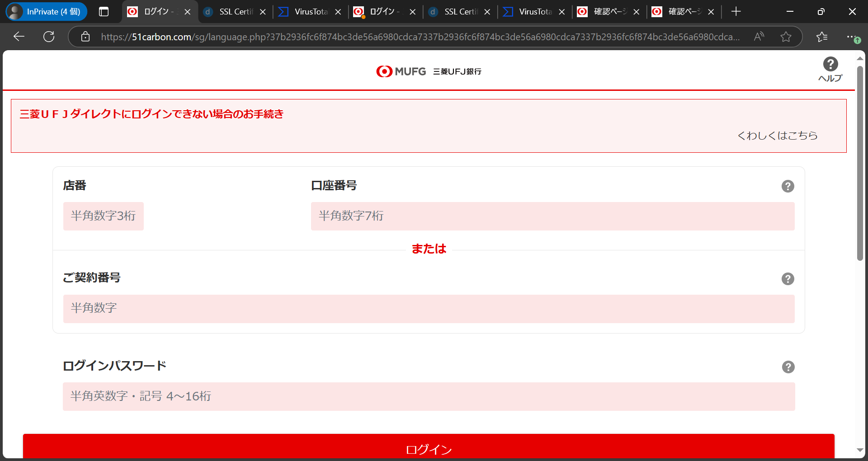Click the 店番 field label
The width and height of the screenshot is (868, 461).
(x=75, y=185)
